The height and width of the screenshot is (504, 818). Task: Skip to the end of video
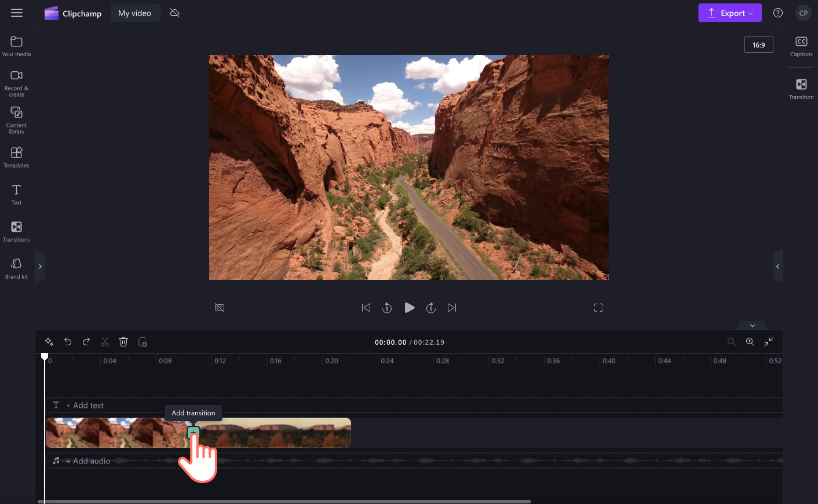pyautogui.click(x=452, y=308)
